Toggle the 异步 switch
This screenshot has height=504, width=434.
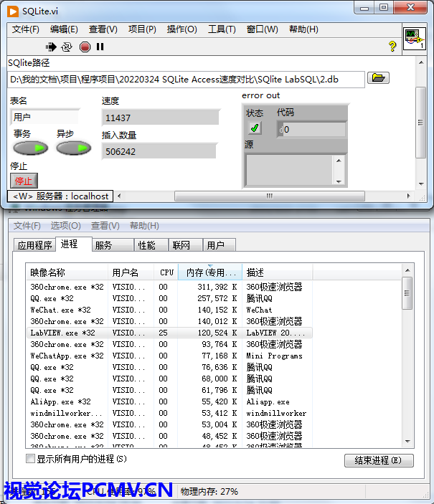tap(73, 148)
